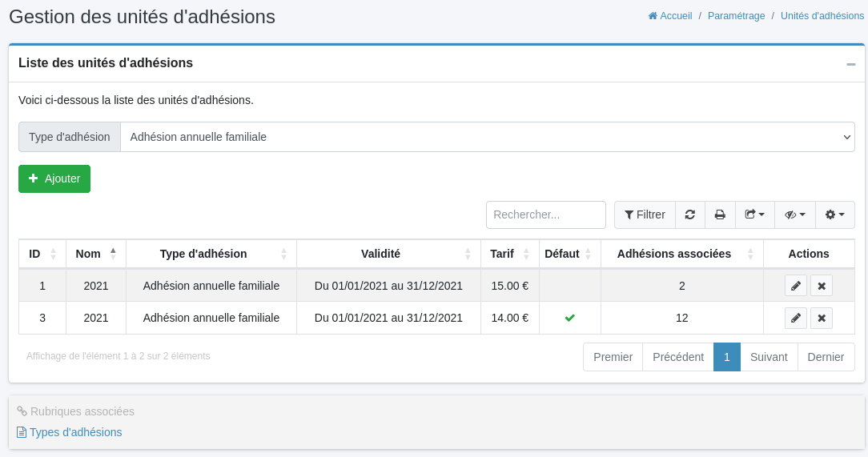The image size is (868, 457).
Task: Go to Suivant page in pagination
Action: 769,357
